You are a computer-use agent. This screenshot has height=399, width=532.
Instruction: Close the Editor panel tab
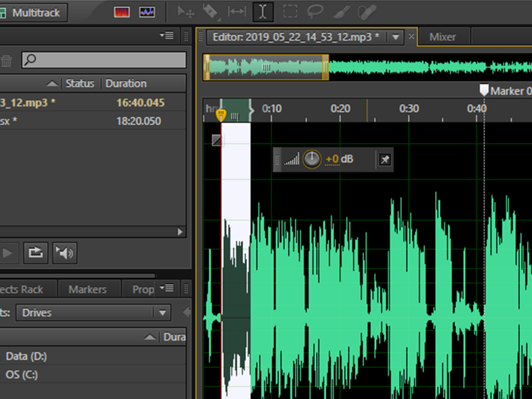(412, 37)
